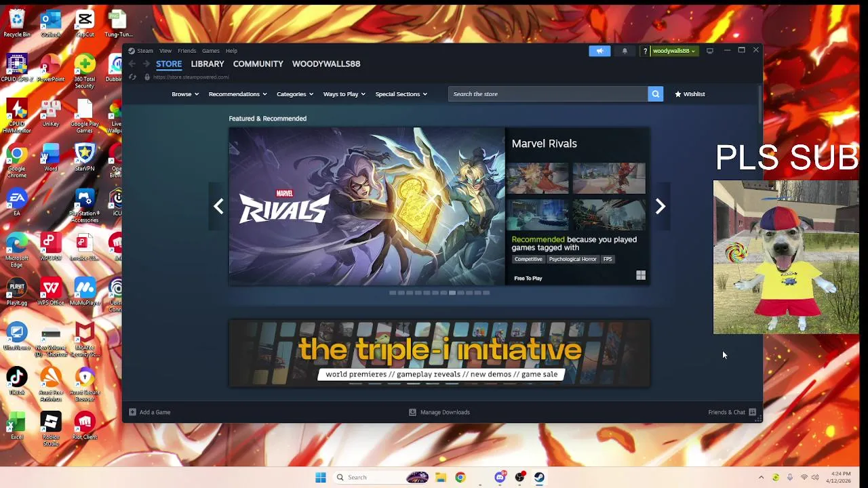This screenshot has width=868, height=488.
Task: Expand the Ways to Play dropdown
Action: (344, 94)
